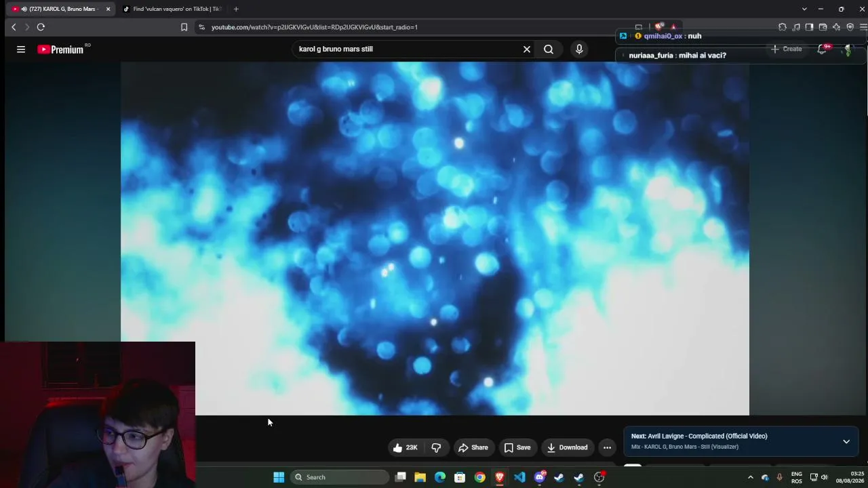This screenshot has width=868, height=488.
Task: Start voice search with microphone icon
Action: click(x=579, y=49)
